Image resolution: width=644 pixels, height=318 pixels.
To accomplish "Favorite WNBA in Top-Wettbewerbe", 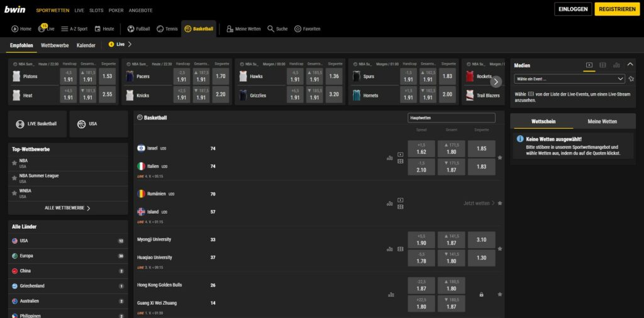I will coord(14,194).
